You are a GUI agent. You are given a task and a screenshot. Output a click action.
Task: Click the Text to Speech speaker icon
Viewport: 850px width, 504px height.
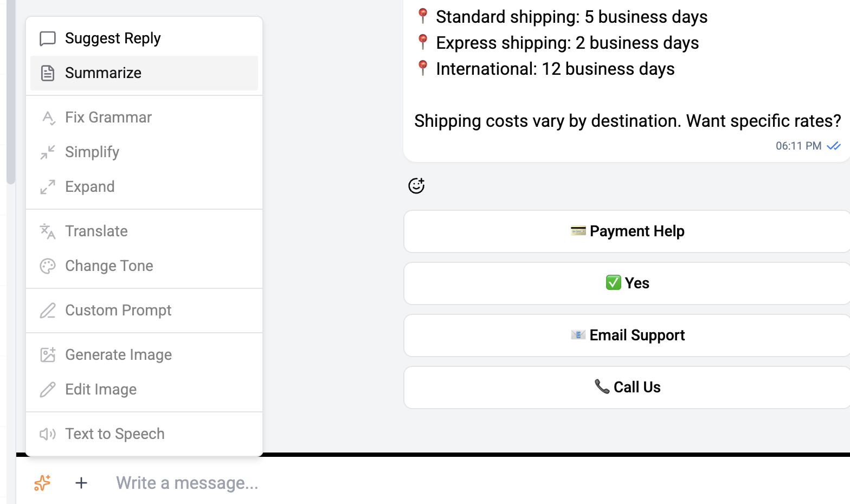pyautogui.click(x=48, y=434)
